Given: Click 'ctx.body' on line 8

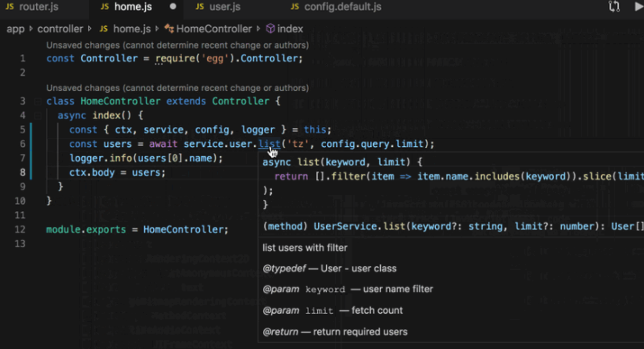Looking at the screenshot, I should pyautogui.click(x=92, y=173).
